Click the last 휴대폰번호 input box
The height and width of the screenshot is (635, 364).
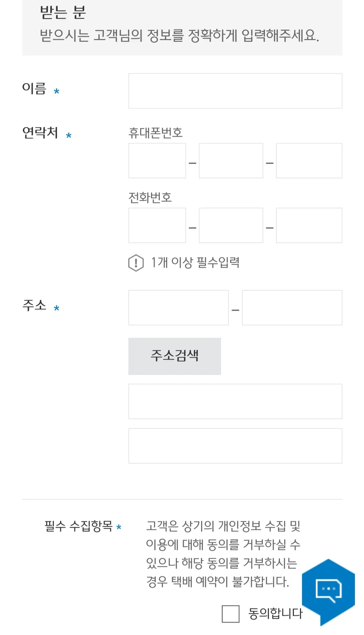[x=309, y=160]
